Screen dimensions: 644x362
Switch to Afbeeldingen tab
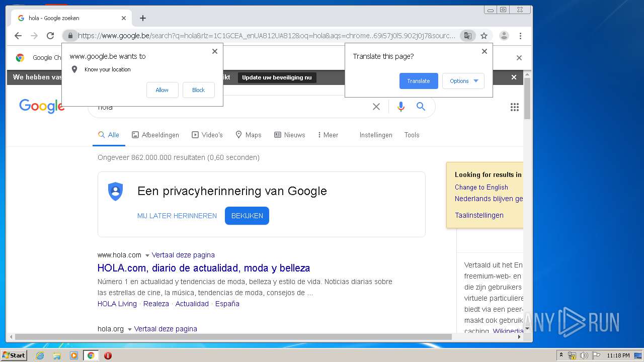(155, 135)
